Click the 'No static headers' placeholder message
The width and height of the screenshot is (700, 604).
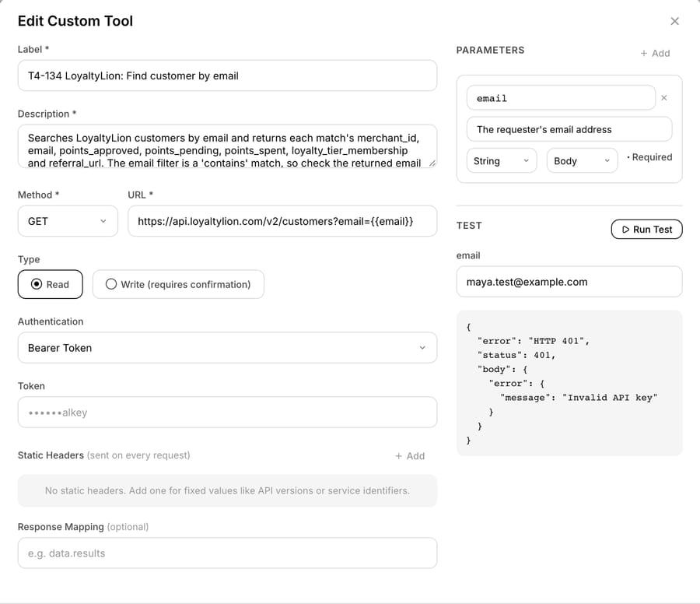(x=227, y=490)
